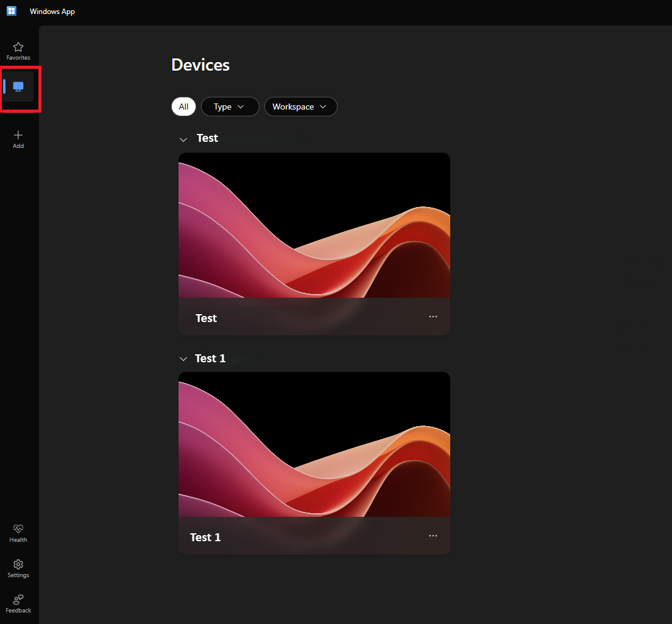Open more options ellipsis on Test card
Viewport: 672px width, 624px height.
(433, 317)
